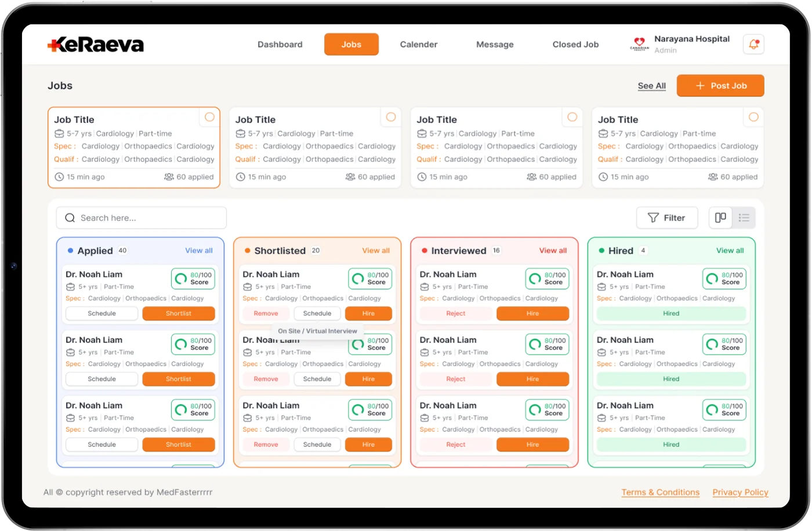Click the Shortlisted count badge '20'
Viewport: 812px width, 531px height.
[316, 251]
